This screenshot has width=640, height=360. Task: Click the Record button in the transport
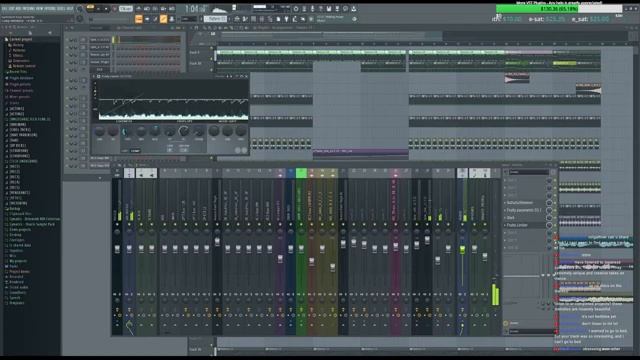click(x=115, y=9)
